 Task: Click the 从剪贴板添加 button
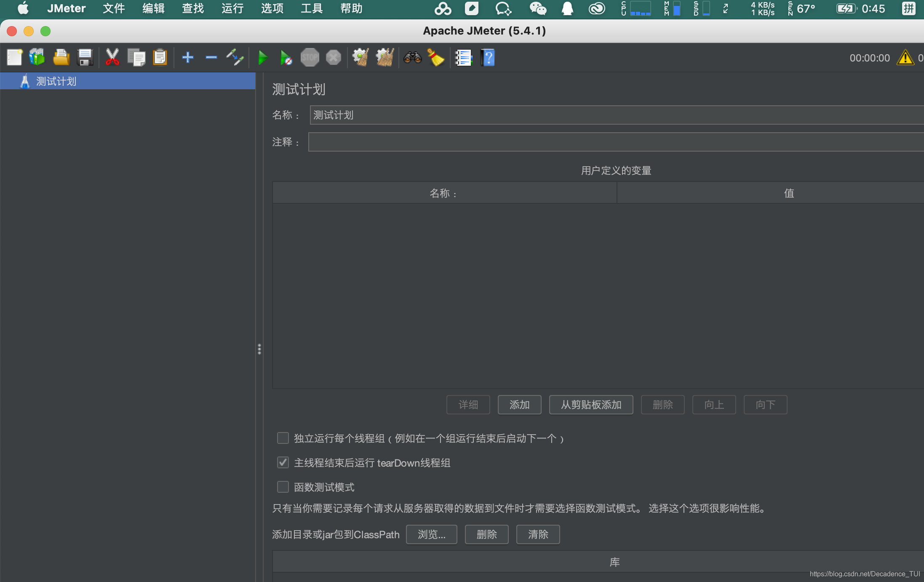590,405
